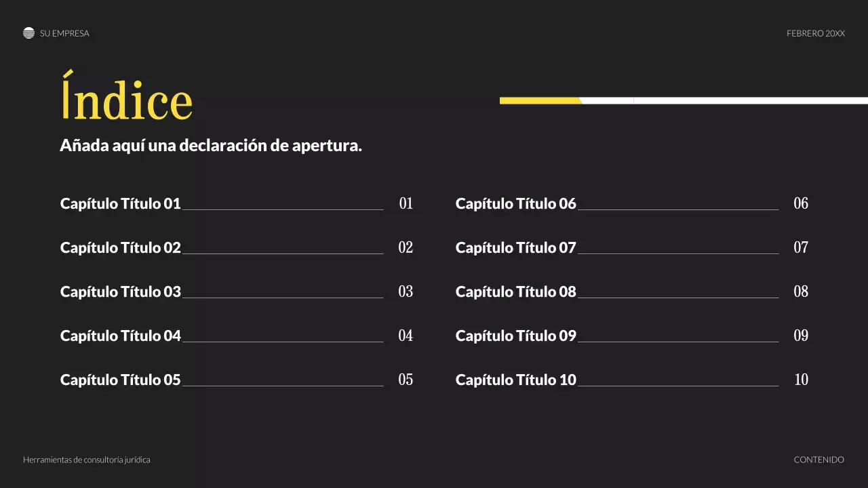The width and height of the screenshot is (868, 488).
Task: Click the yellow segment of the bar
Action: [540, 101]
